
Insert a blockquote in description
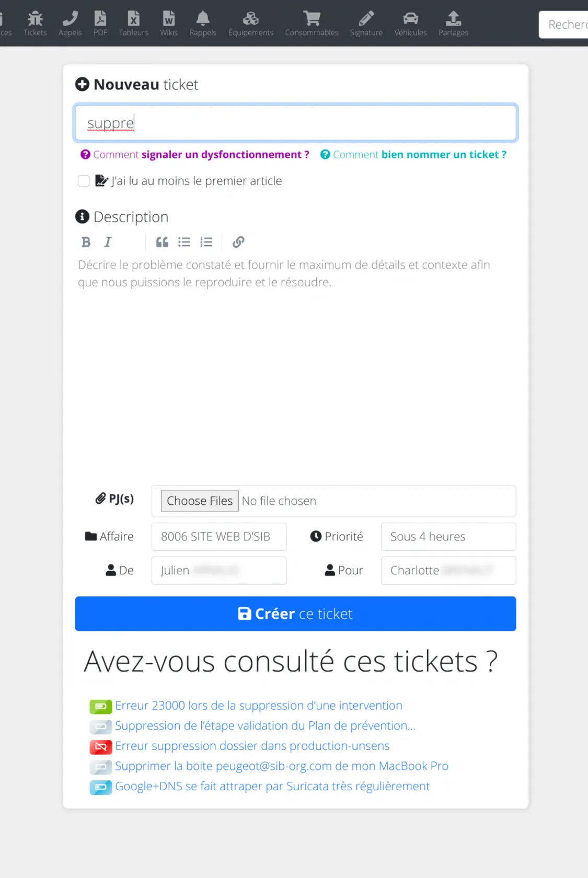pyautogui.click(x=162, y=242)
